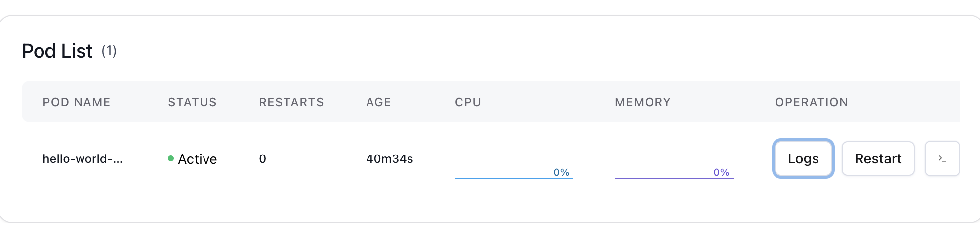Select the hello-world-... pod name
Viewport: 980px width, 232px height.
tap(82, 159)
